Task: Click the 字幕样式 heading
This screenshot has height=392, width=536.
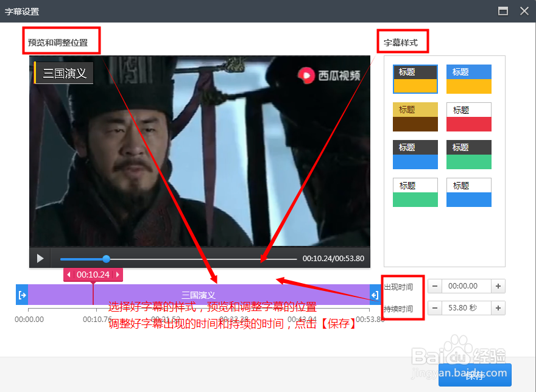Action: pos(401,43)
